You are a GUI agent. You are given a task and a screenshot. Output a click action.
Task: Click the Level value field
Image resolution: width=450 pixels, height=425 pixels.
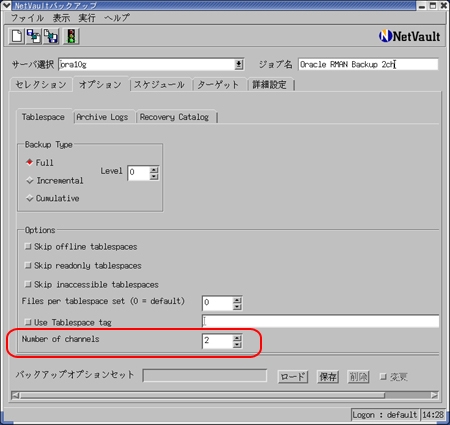coord(138,173)
